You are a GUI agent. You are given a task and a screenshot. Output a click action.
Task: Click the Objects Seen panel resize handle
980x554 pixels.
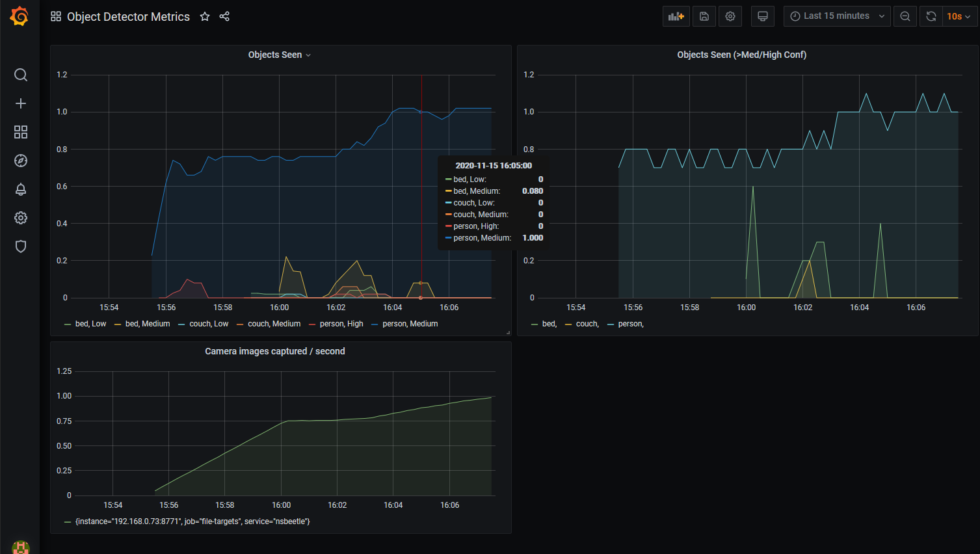tap(508, 332)
